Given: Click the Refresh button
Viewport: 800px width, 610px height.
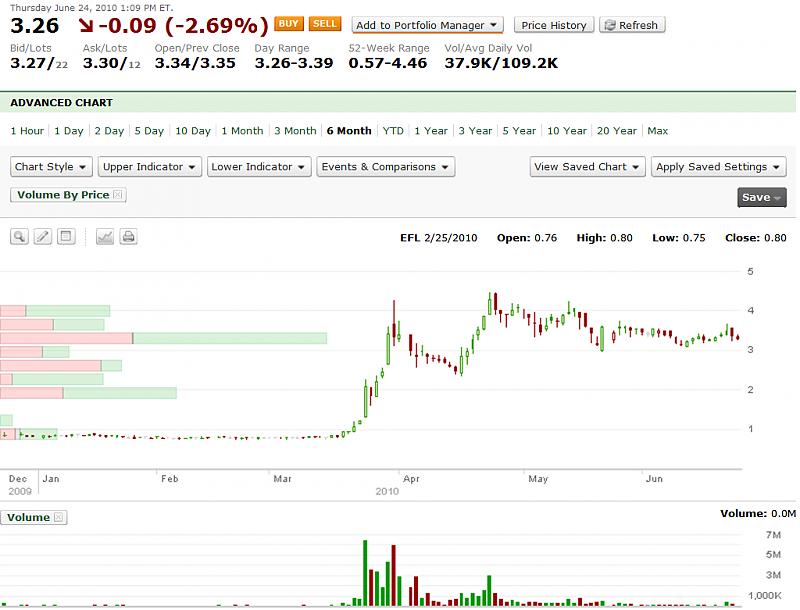Looking at the screenshot, I should coord(631,25).
